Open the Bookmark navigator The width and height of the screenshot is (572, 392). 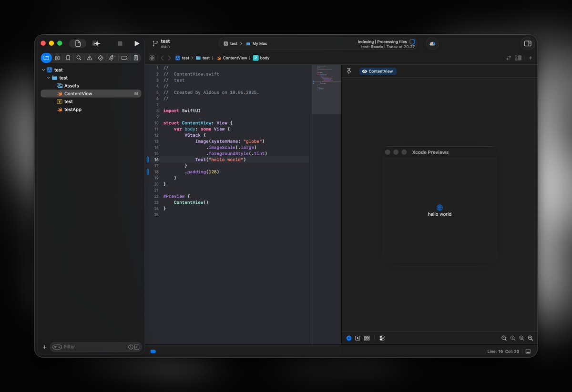(x=68, y=58)
